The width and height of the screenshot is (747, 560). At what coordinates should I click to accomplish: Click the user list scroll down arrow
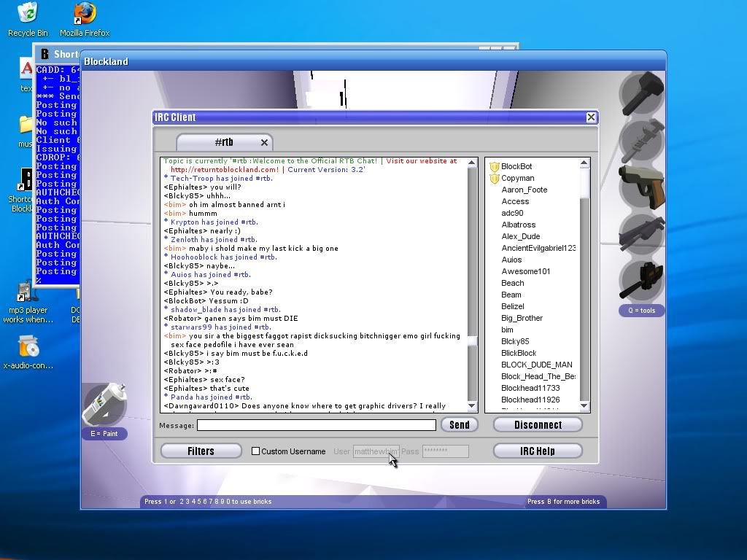coord(584,406)
